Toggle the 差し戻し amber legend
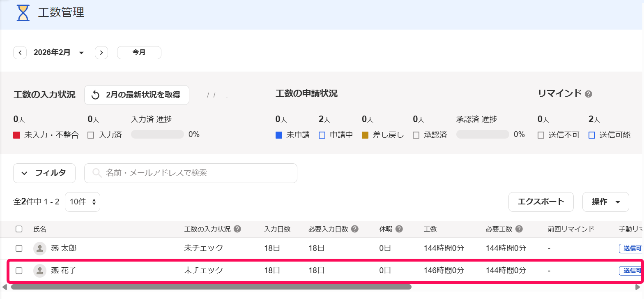Viewport: 644px width, 299px height. (x=365, y=135)
